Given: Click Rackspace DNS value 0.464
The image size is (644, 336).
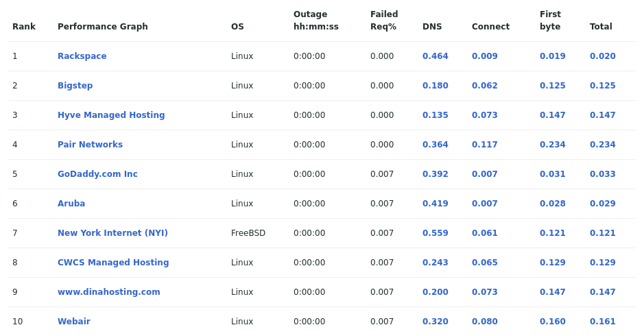Looking at the screenshot, I should click(436, 56).
